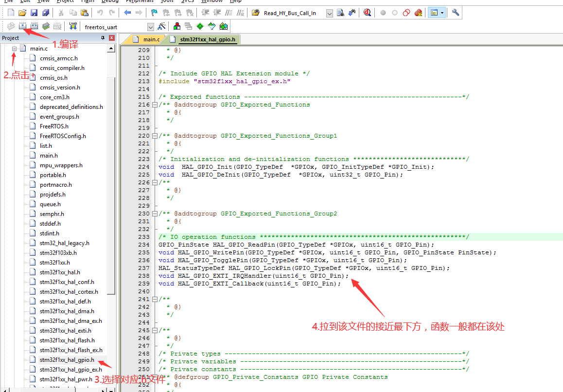
Task: Open FreeRTOSConfig.h in the project tree
Action: (63, 136)
